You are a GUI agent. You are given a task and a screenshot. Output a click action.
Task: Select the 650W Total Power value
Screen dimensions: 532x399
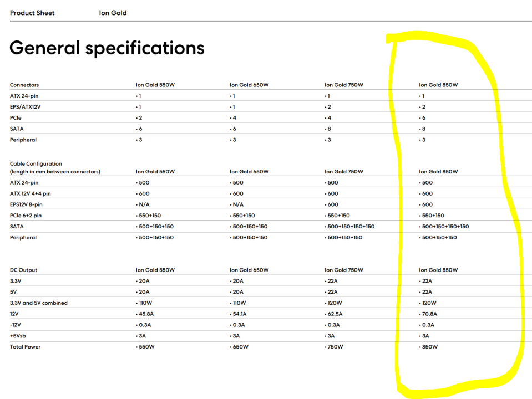pos(240,347)
